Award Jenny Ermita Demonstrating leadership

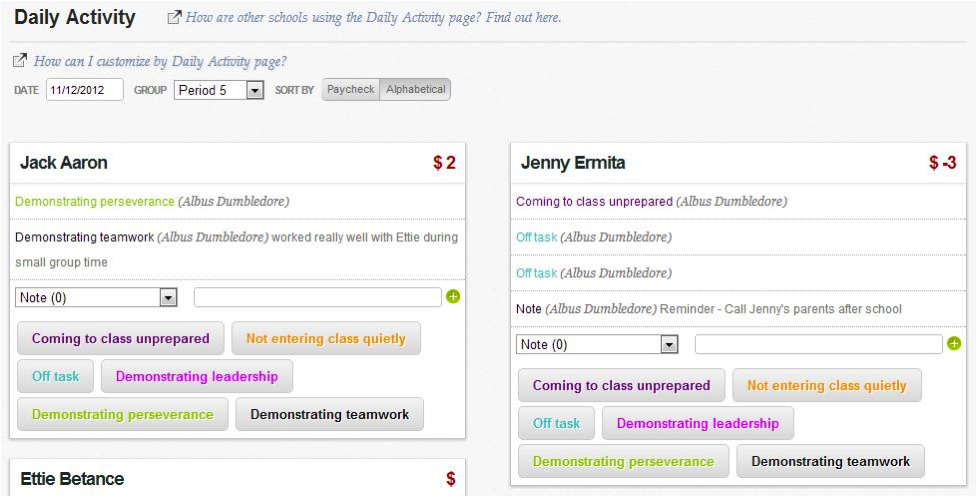pos(698,424)
